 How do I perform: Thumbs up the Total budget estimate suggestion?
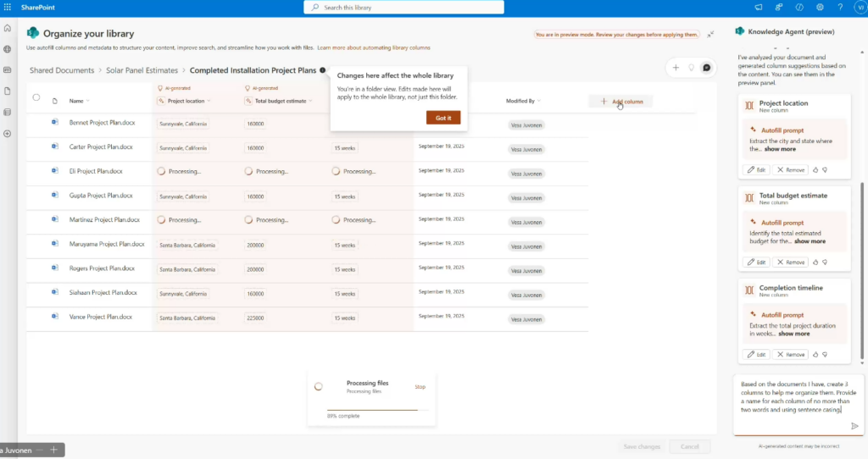coord(815,263)
